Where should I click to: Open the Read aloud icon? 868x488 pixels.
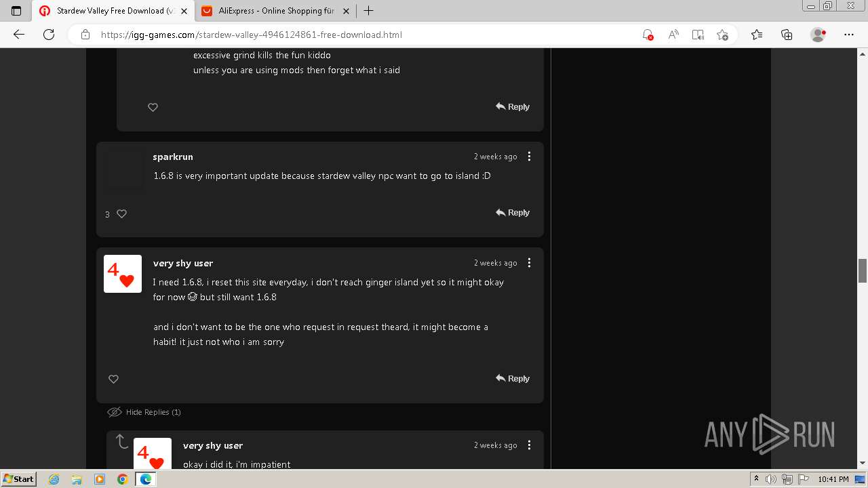click(x=673, y=35)
